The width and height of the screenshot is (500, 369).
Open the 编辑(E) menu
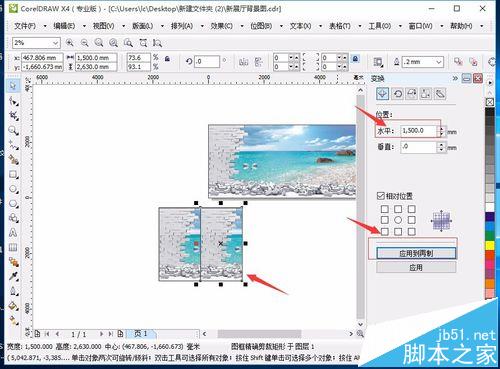pyautogui.click(x=64, y=26)
